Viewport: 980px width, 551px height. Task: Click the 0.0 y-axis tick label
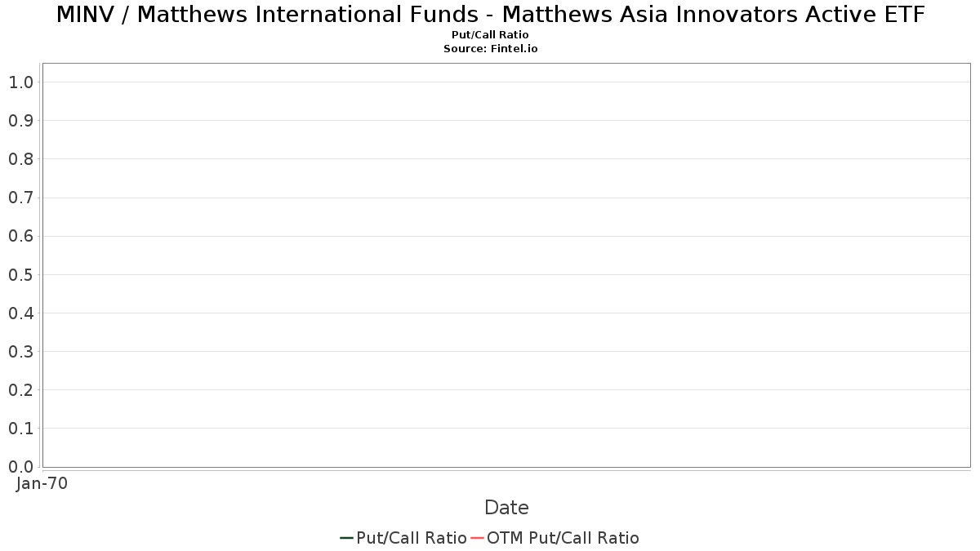[x=21, y=467]
